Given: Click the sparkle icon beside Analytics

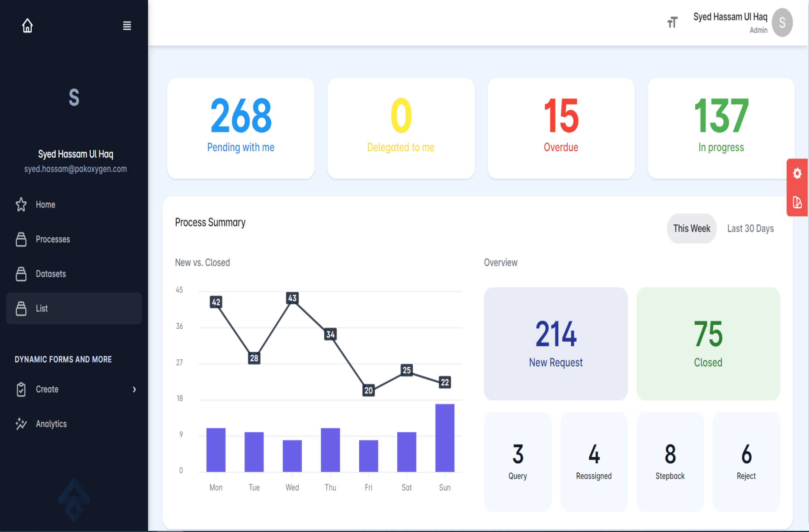Looking at the screenshot, I should coord(21,423).
